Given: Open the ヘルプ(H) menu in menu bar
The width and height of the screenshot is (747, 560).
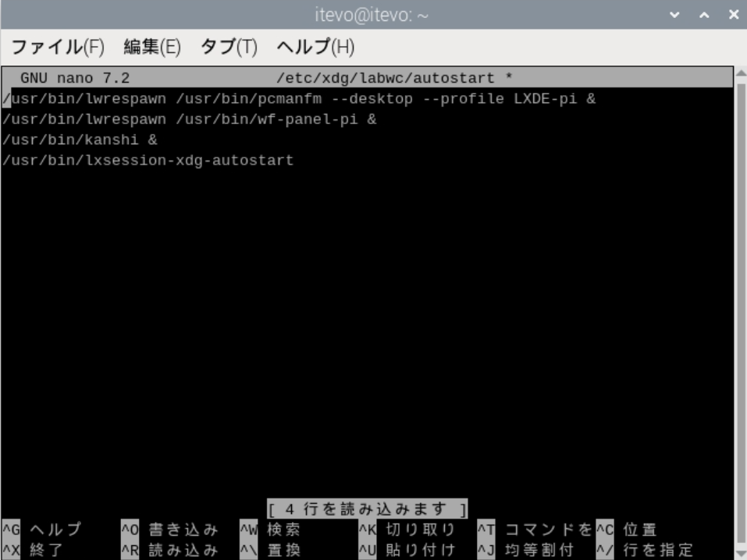Looking at the screenshot, I should 315,48.
